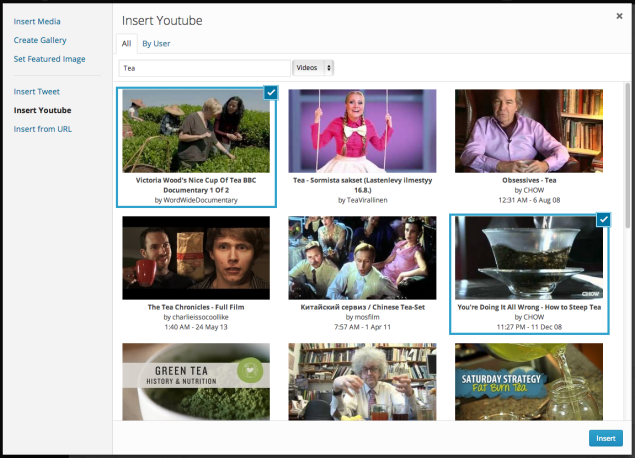Image resolution: width=635 pixels, height=458 pixels.
Task: Open Create Gallery in the sidebar
Action: 40,40
